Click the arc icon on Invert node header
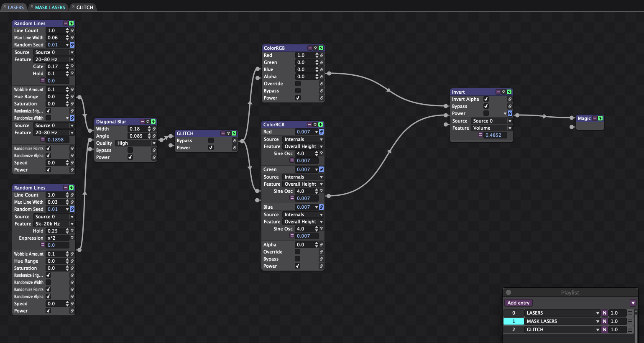 pos(503,92)
